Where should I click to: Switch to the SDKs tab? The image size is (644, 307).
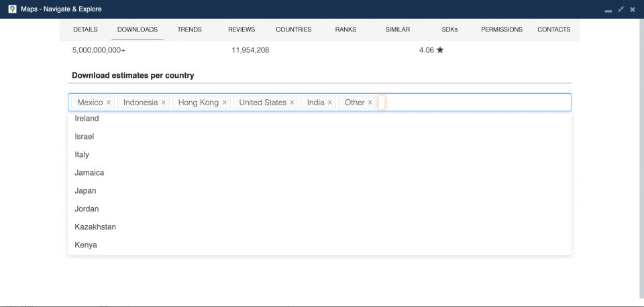[449, 29]
